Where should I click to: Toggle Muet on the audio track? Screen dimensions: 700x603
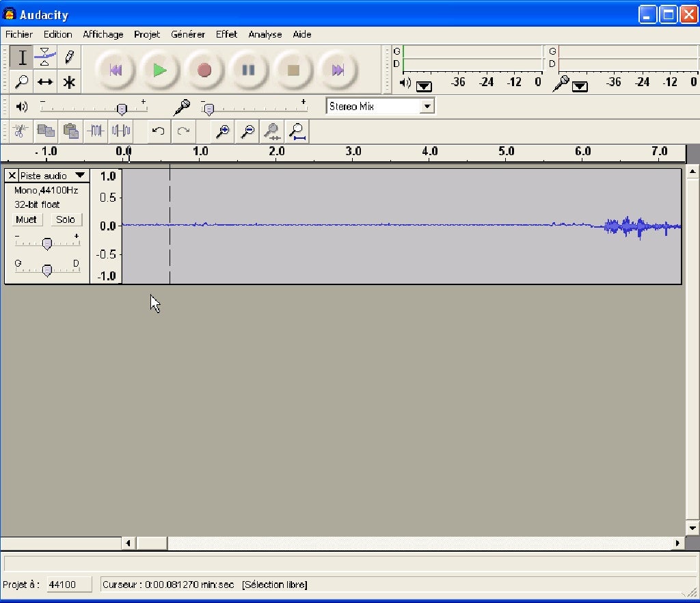[x=26, y=219]
